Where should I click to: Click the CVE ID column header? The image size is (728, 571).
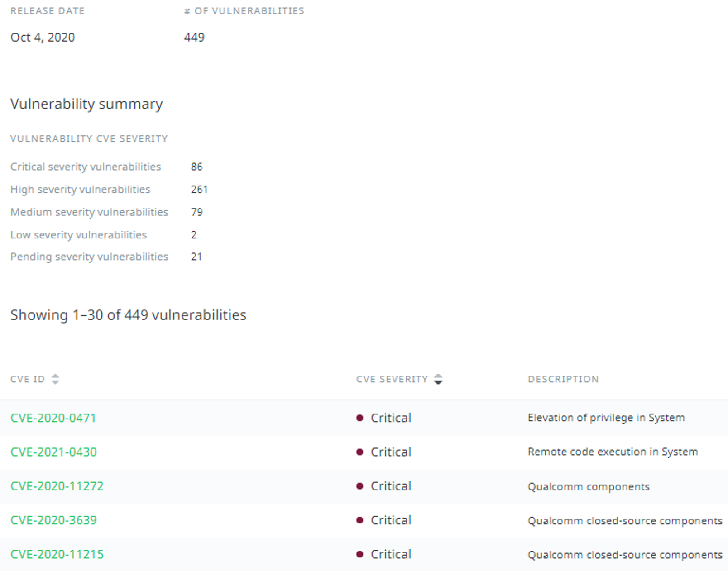coord(28,379)
